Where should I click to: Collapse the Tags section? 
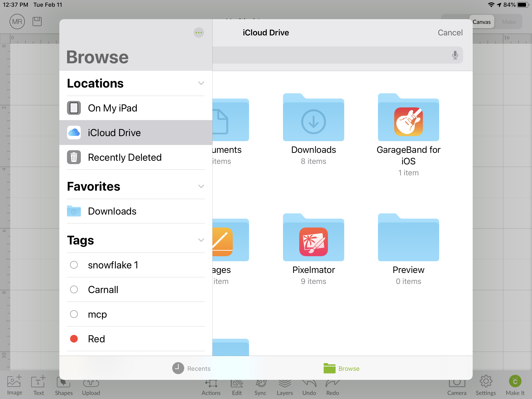(x=201, y=240)
